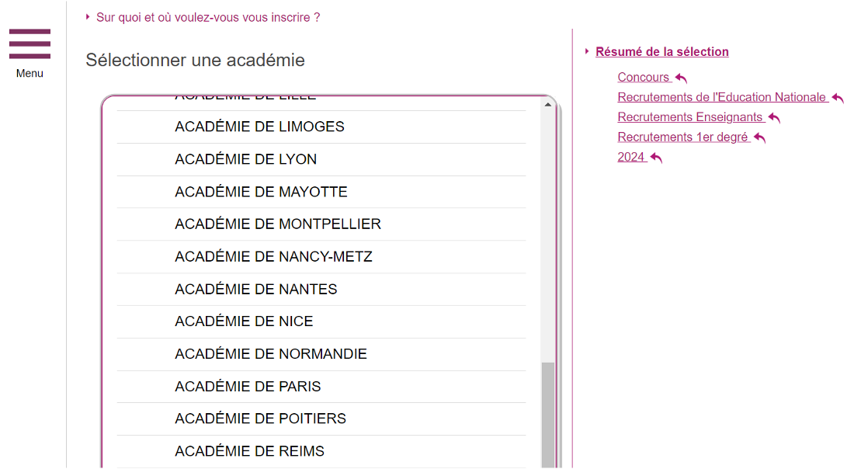868x469 pixels.
Task: Click the undo arrow beside Concours
Action: (x=681, y=78)
